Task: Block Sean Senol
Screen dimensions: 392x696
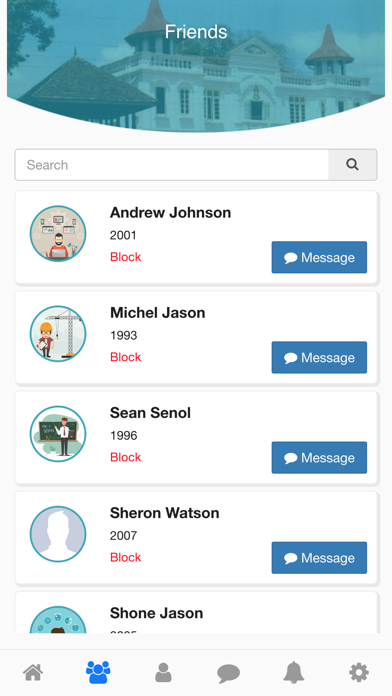Action: (126, 457)
